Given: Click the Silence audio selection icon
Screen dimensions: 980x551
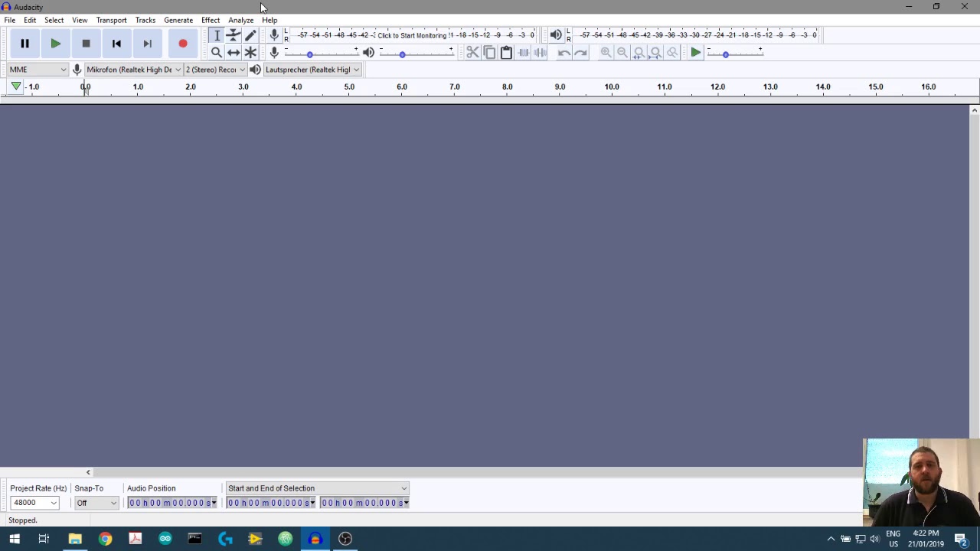Looking at the screenshot, I should pyautogui.click(x=540, y=52).
